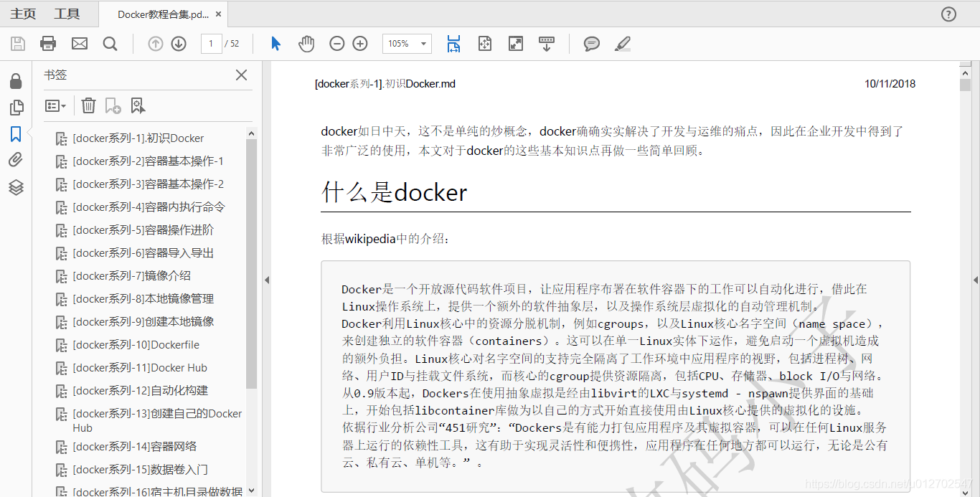Open the Comment sticky note tool
980x497 pixels.
click(590, 44)
